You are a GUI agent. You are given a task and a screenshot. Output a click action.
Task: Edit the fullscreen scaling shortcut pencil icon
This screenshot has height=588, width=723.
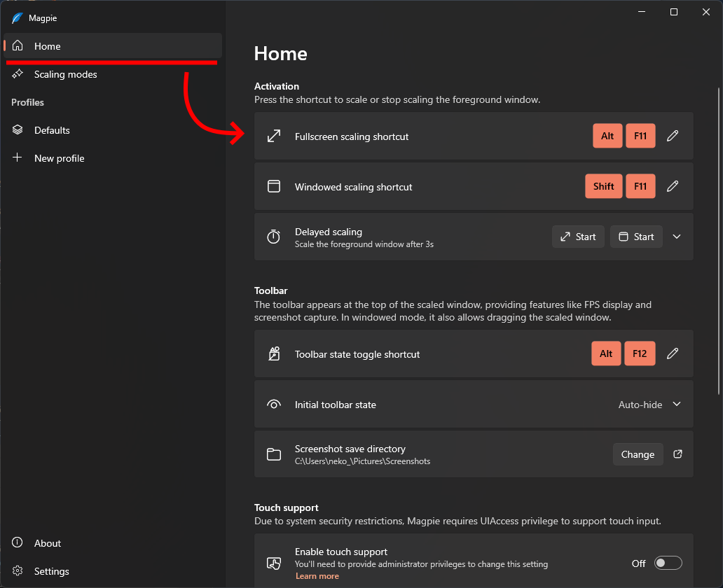click(x=673, y=136)
